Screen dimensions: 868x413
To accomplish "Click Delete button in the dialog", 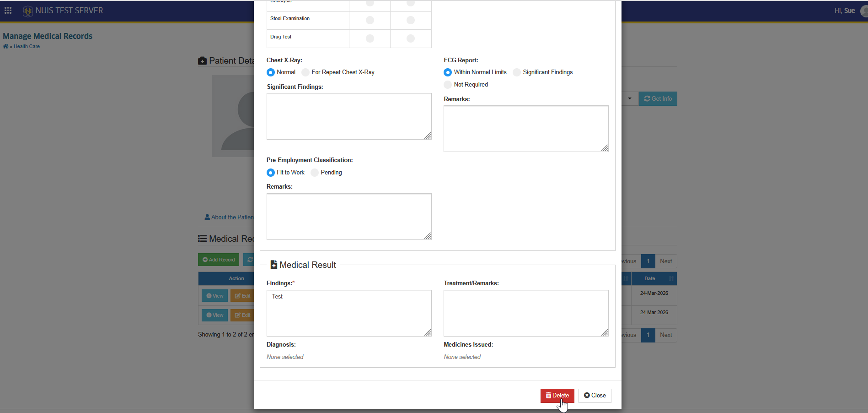I will pyautogui.click(x=557, y=396).
